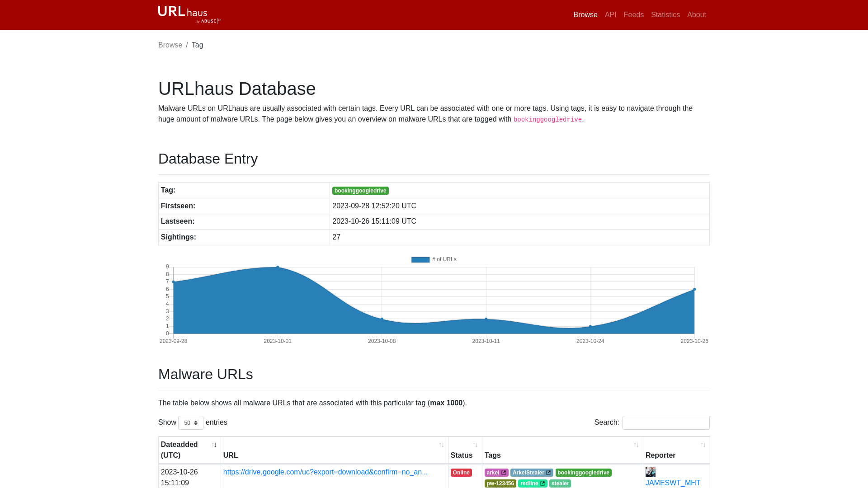868x488 pixels.
Task: Click chart data point for 2023-10-24
Action: 590,326
